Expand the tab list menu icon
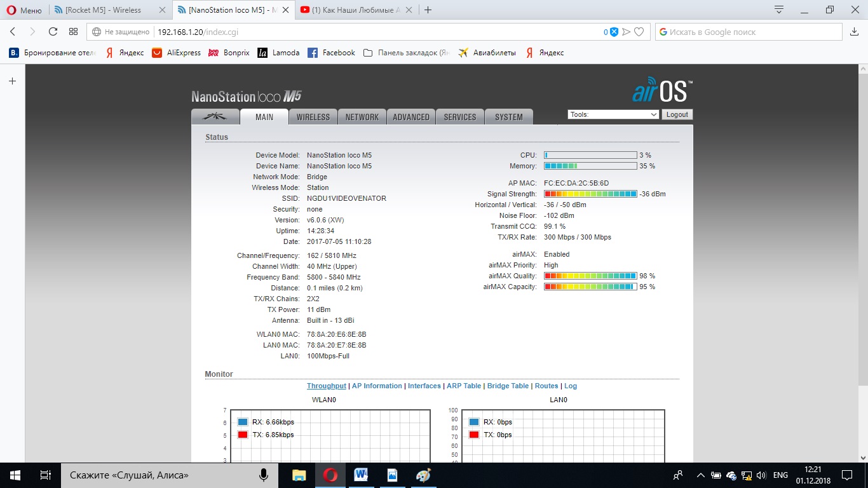The width and height of the screenshot is (868, 488). coord(779,10)
